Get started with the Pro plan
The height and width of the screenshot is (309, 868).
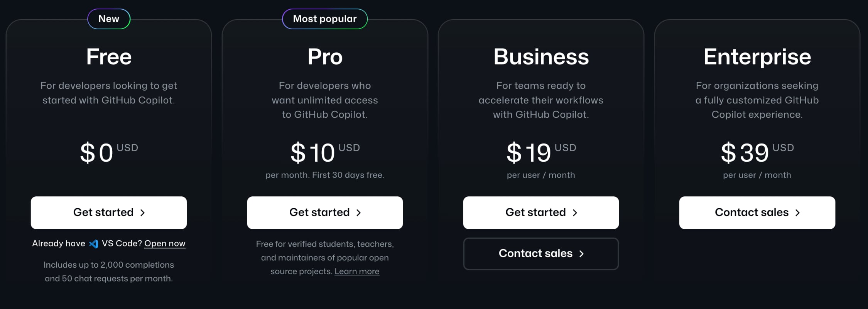(325, 213)
